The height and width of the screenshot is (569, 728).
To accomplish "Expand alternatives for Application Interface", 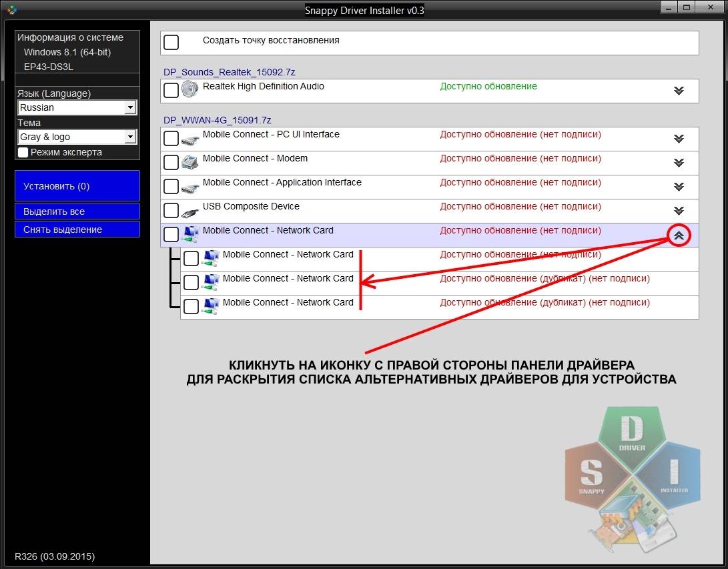I will (x=679, y=187).
